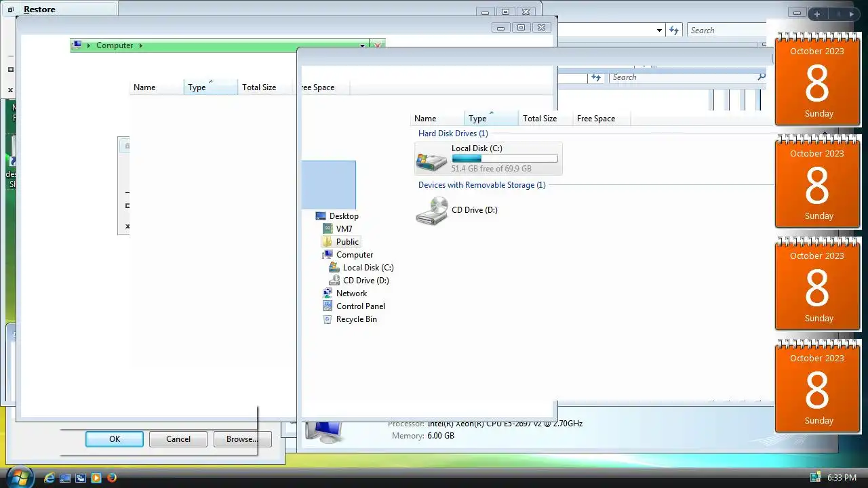Click the red stop X beside the green address bar

point(378,45)
